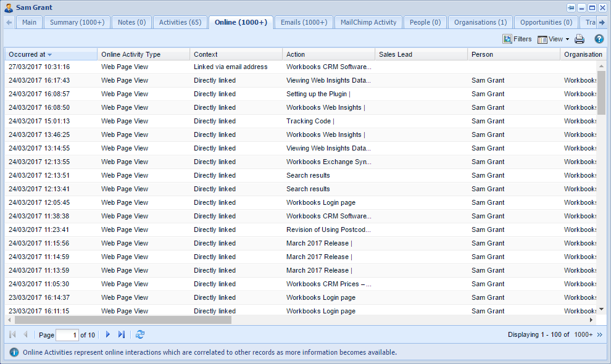Select the row dated 24/03/2017 12:05:45
The image size is (611, 364).
301,202
